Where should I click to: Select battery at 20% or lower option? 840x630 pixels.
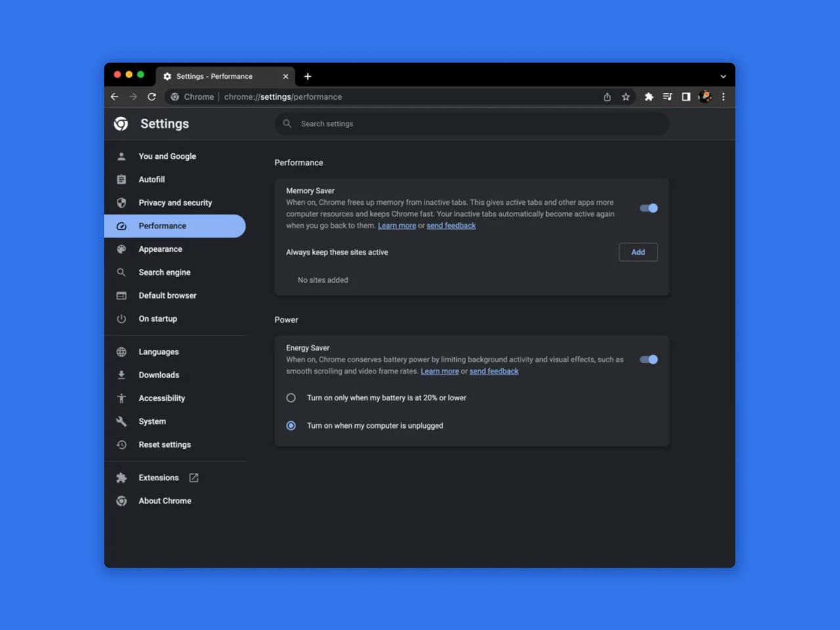(291, 398)
